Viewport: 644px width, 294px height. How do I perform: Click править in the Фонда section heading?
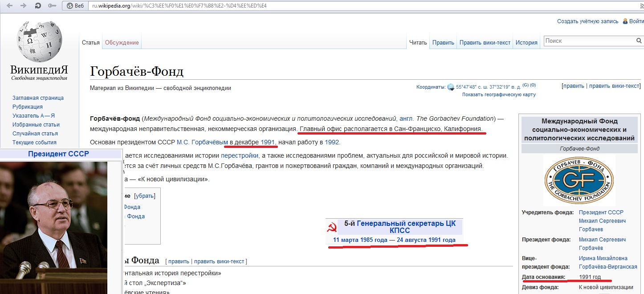[179, 261]
